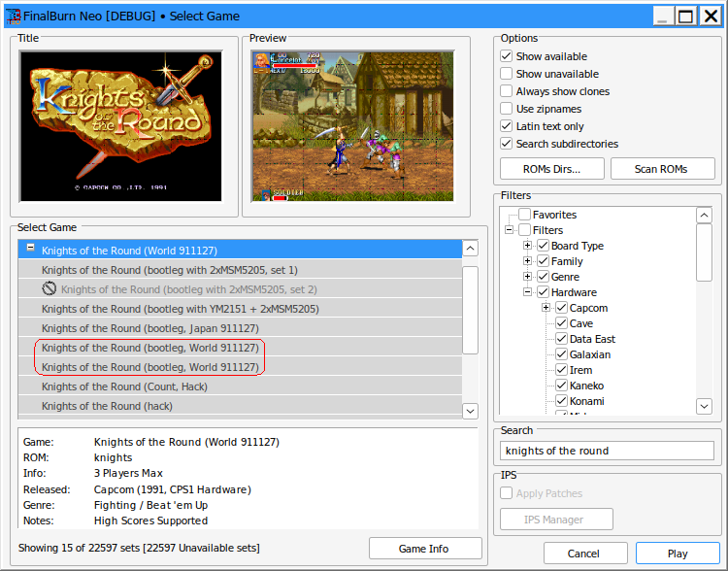The width and height of the screenshot is (728, 571).
Task: Open the ROMs Dirs dialog
Action: [552, 169]
